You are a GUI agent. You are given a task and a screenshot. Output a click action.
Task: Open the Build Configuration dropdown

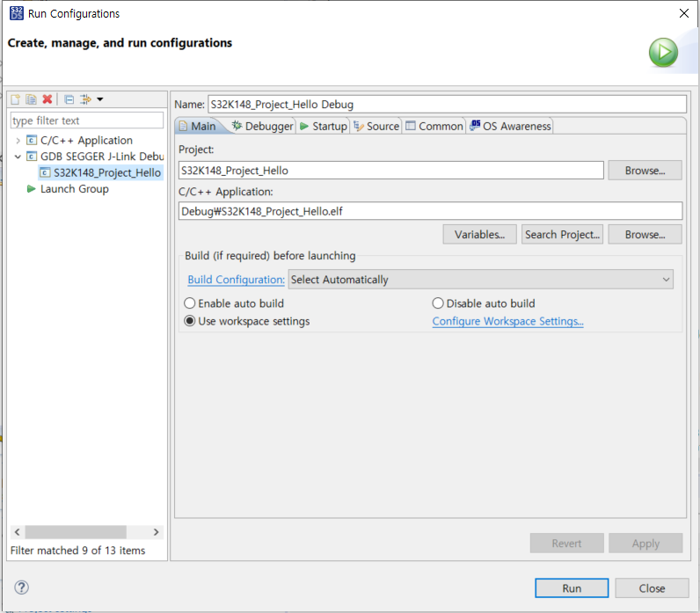coord(480,280)
